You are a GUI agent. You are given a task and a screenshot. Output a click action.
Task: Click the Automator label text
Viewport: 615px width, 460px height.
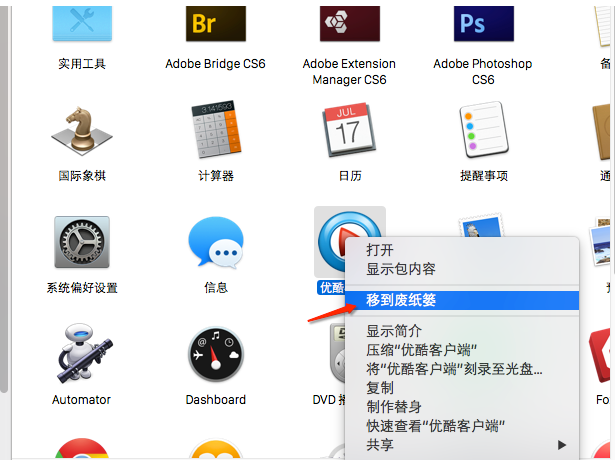(81, 400)
